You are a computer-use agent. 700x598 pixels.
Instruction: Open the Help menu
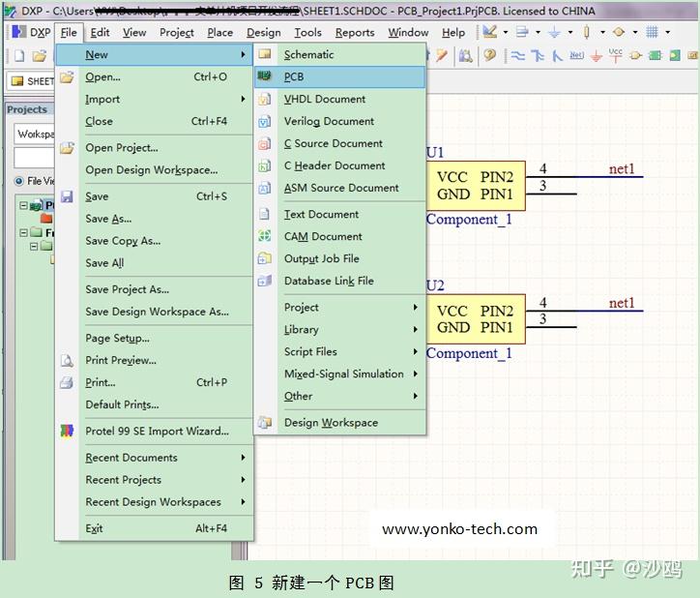point(453,33)
